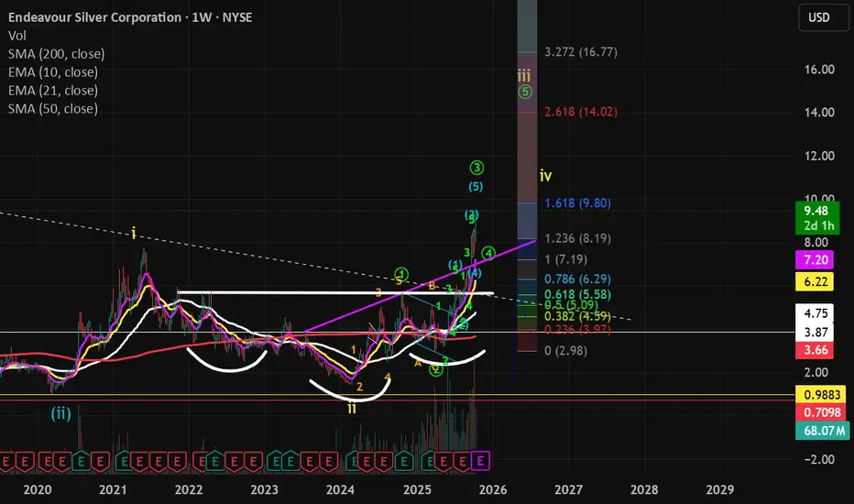
Task: Click the 1.236 (8.19) Fibonacci level label
Action: (x=578, y=238)
